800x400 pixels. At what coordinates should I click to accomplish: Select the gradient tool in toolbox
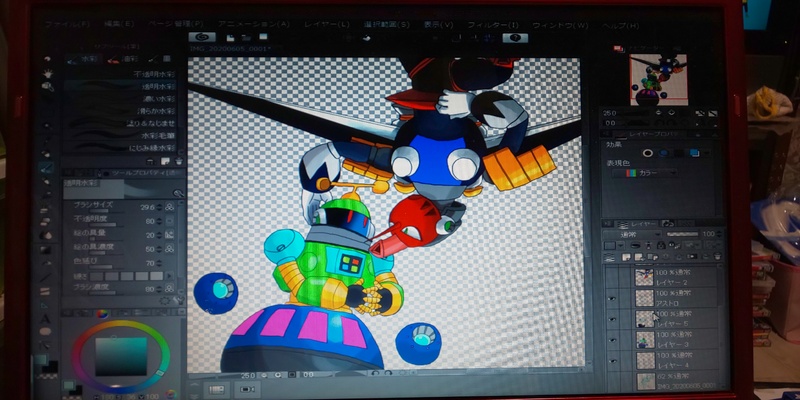(46, 249)
